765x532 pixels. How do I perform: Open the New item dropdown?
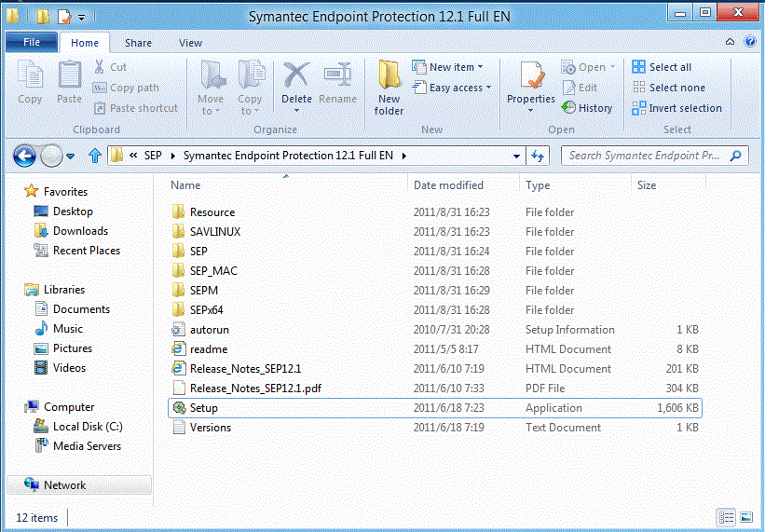[447, 67]
